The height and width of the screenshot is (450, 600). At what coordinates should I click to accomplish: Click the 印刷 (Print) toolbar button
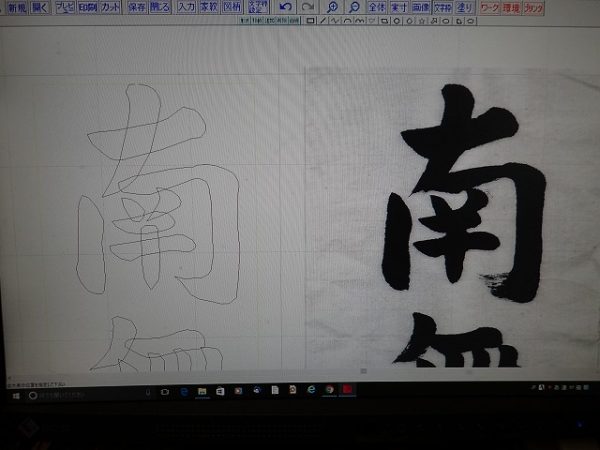click(88, 7)
